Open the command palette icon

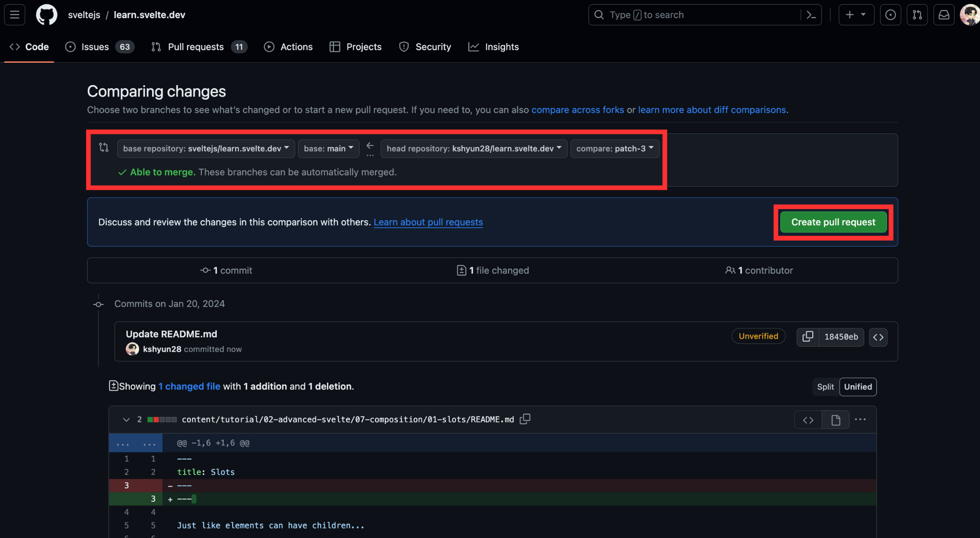(811, 15)
